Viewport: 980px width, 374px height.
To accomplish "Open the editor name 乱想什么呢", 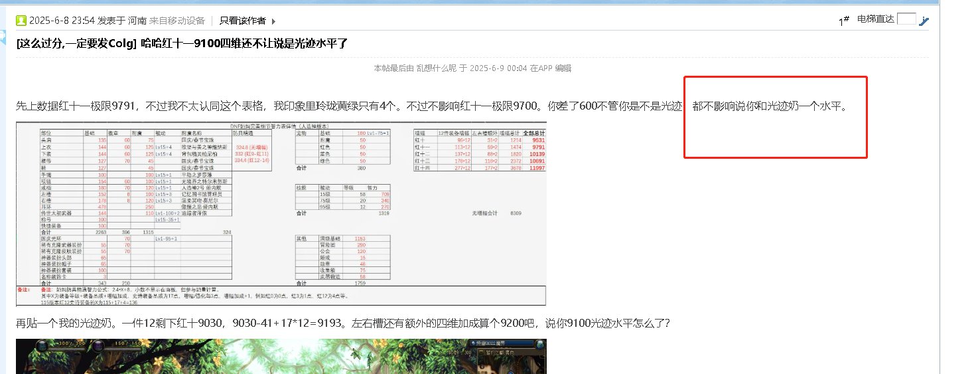I will (437, 68).
